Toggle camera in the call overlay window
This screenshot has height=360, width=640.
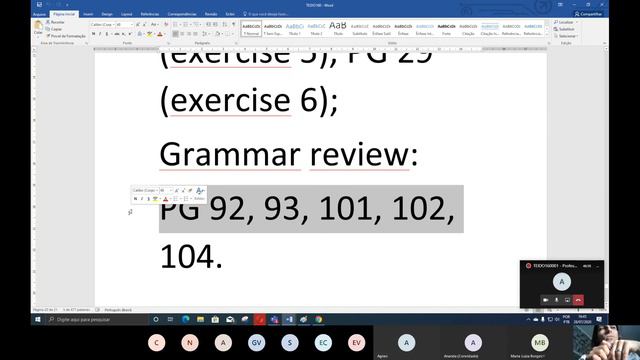click(545, 300)
